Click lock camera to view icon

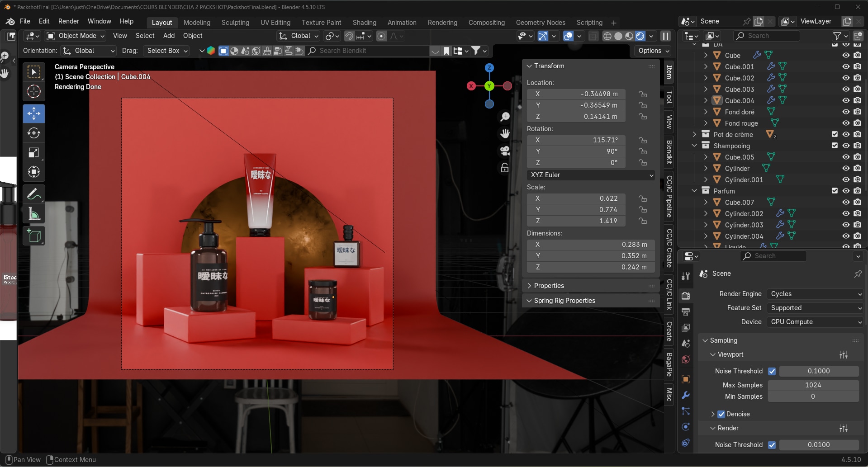[x=505, y=168]
